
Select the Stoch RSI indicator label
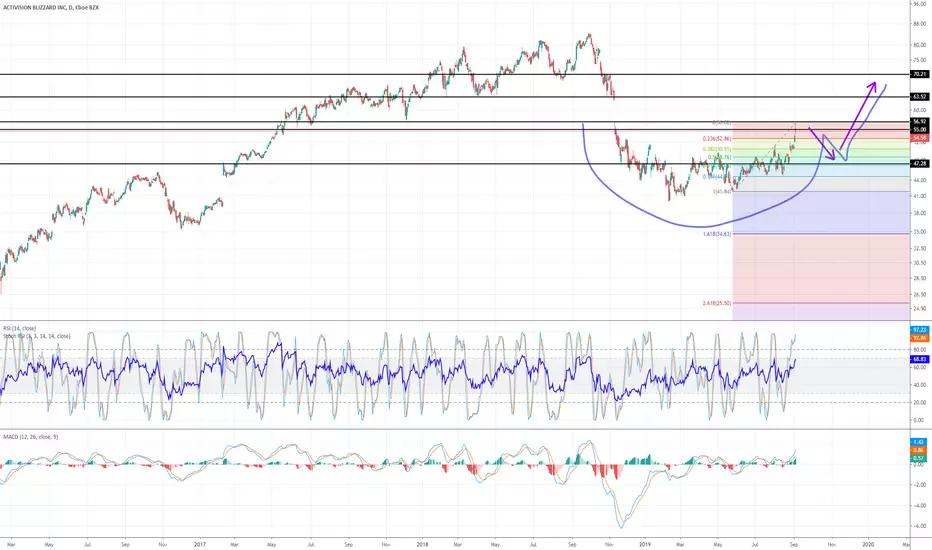pyautogui.click(x=36, y=336)
